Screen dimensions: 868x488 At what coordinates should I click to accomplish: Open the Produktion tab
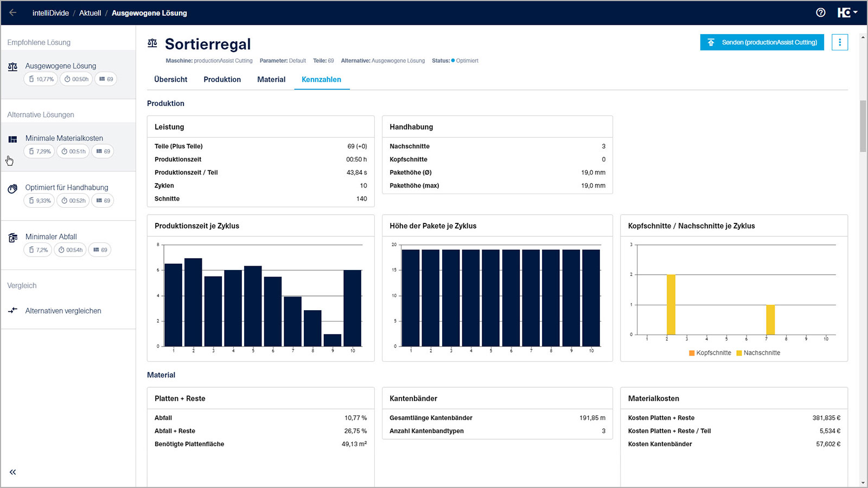222,79
